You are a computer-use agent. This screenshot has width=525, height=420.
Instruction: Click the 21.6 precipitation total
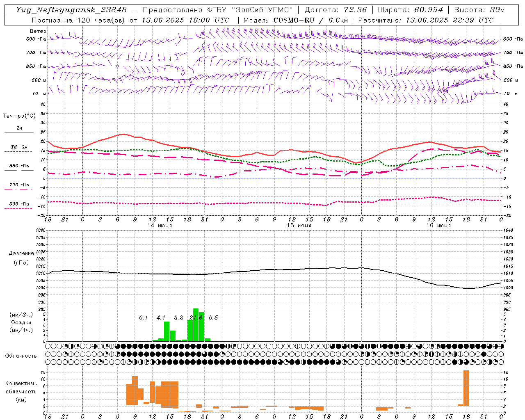pos(196,317)
